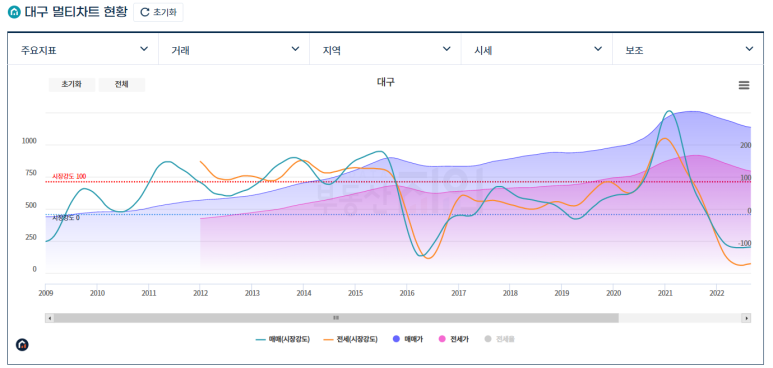Screen dimensions: 773x368
Task: Click the house logo beside 대구 멀티차트 현황
Action: 15,12
